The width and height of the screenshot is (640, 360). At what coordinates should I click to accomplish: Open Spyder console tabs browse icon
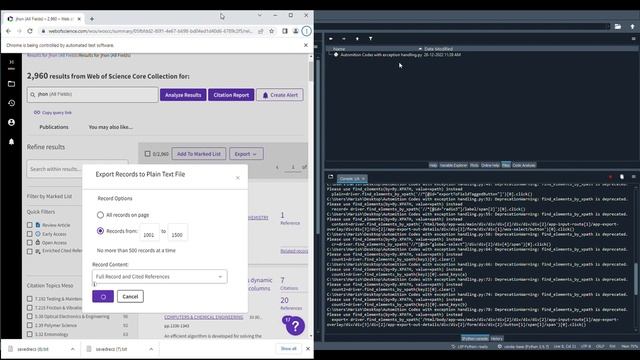[331, 177]
